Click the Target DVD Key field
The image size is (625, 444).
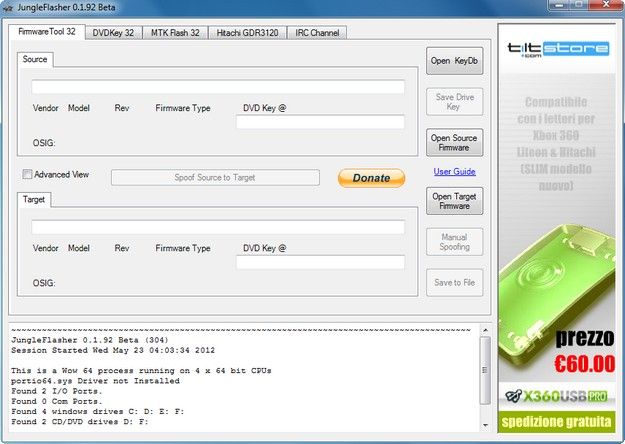click(x=320, y=262)
